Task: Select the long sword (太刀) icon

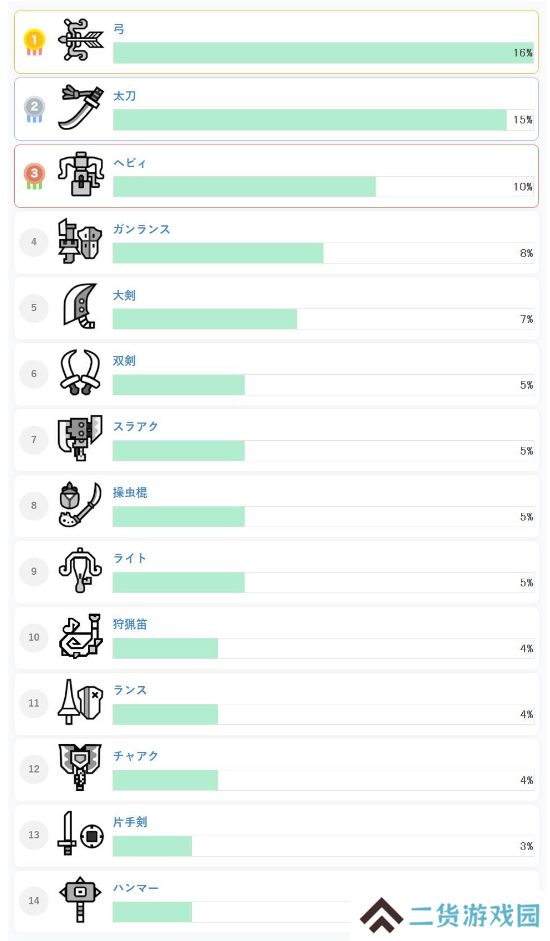Action: tap(81, 107)
